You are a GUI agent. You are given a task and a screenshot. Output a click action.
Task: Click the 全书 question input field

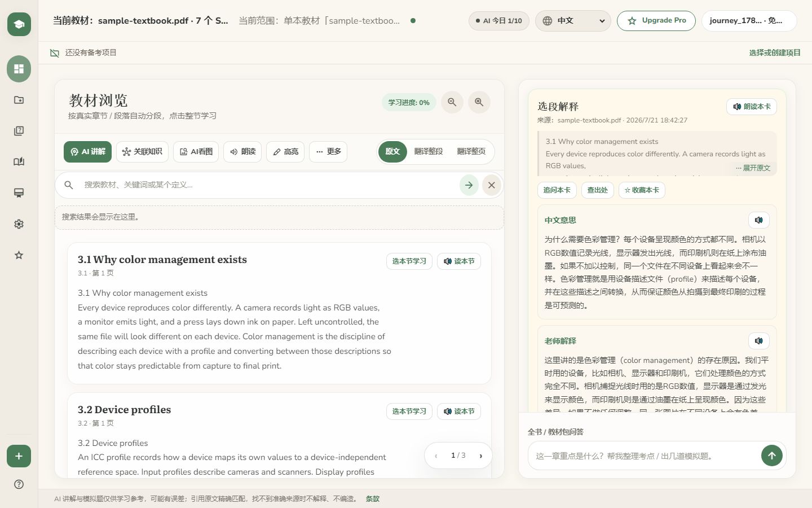[x=645, y=456]
